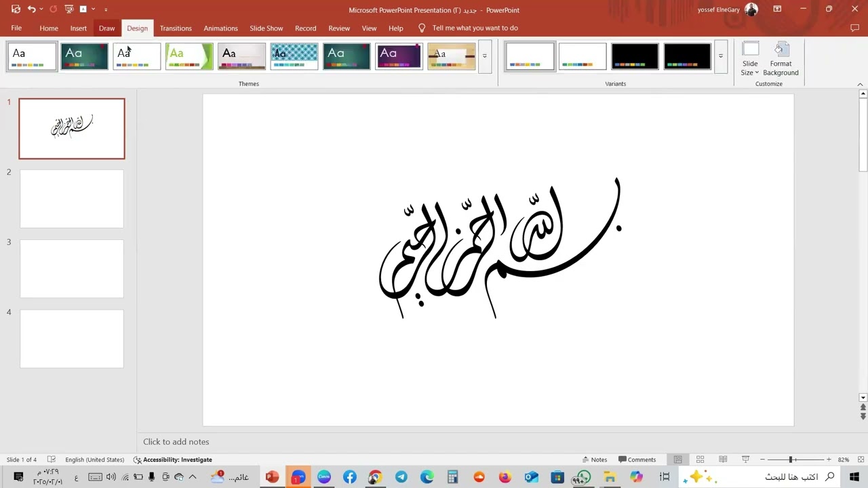868x488 pixels.
Task: Open Format Background pane
Action: point(781,60)
